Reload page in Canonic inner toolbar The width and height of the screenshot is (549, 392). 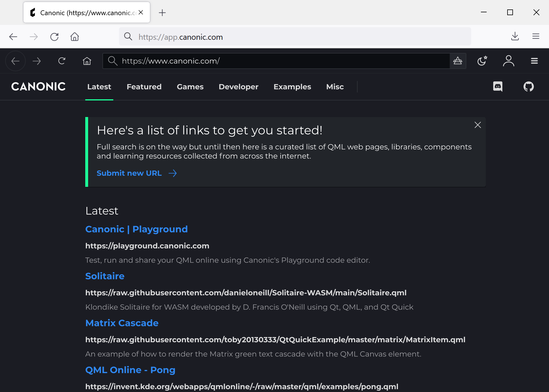[x=62, y=61]
